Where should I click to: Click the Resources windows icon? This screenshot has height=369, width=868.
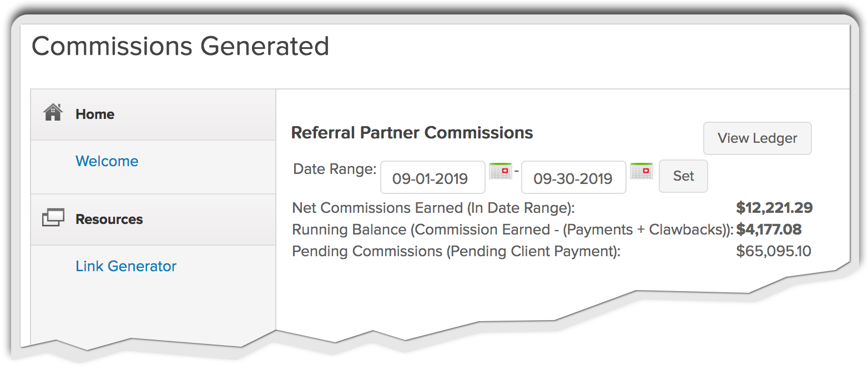(x=53, y=218)
